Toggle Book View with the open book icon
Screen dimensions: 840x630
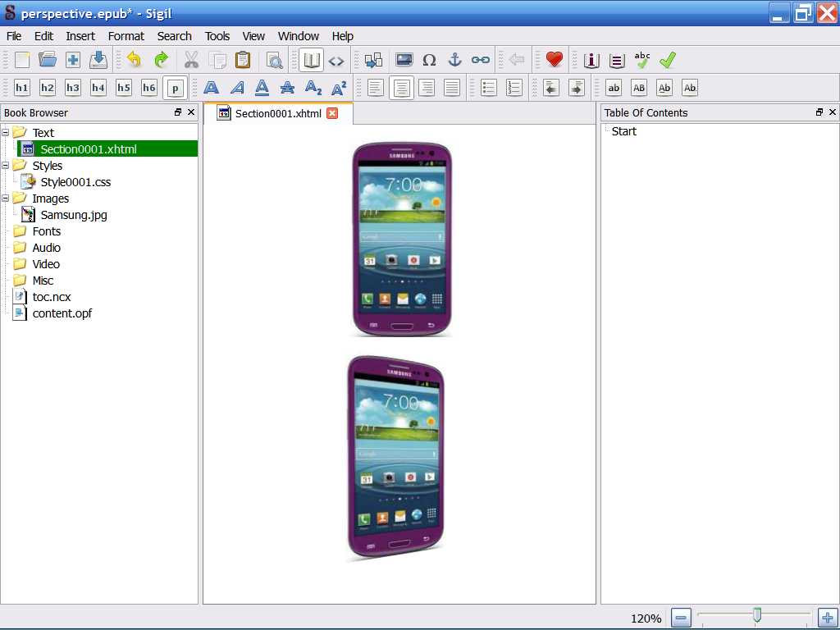click(x=311, y=60)
